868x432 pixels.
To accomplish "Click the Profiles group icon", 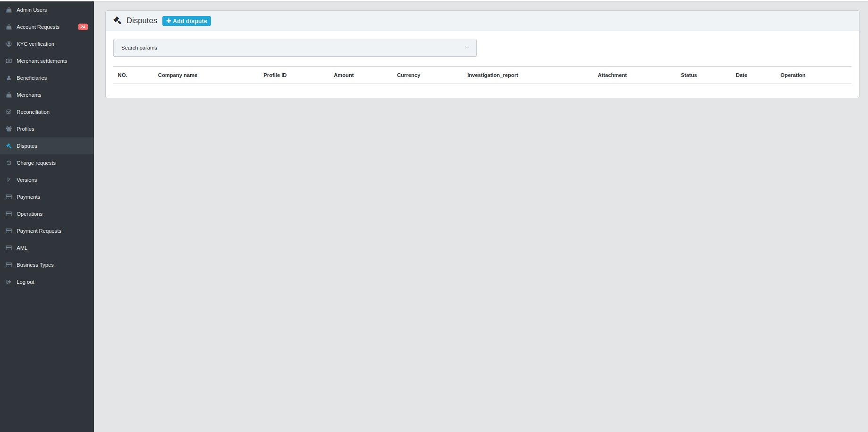I will 8,129.
